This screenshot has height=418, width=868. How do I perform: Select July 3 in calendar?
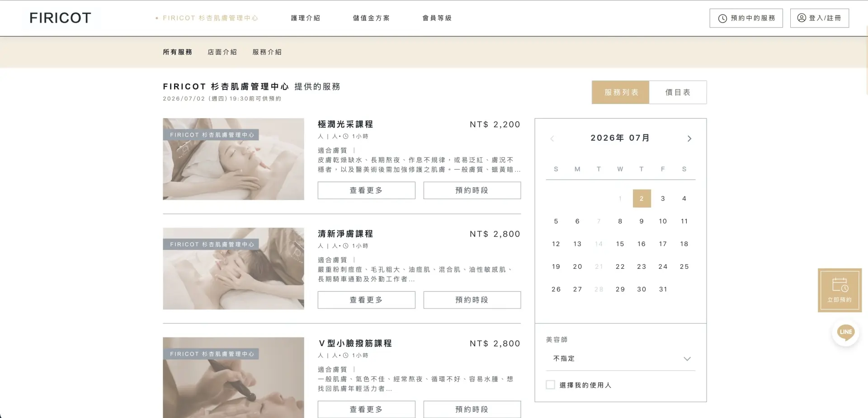[x=663, y=199]
